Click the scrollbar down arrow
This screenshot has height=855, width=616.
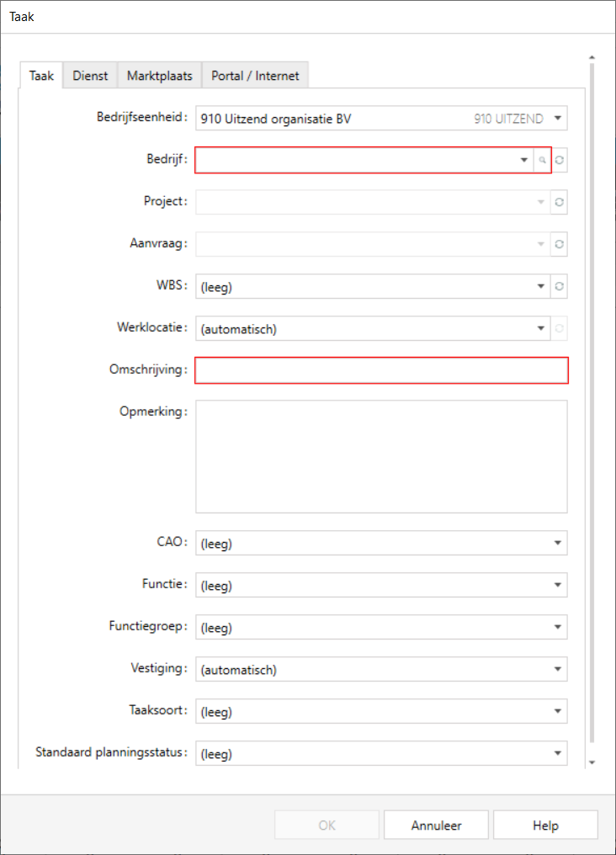[x=592, y=762]
